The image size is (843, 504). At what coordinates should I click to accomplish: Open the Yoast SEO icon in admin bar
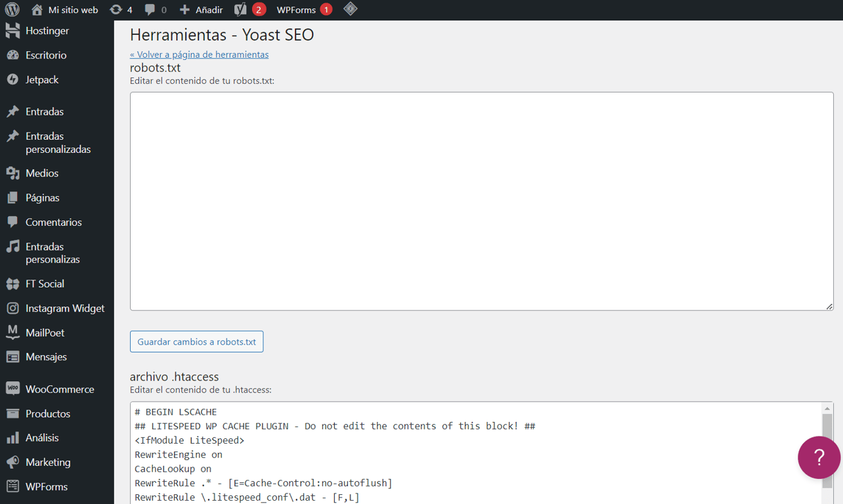pyautogui.click(x=239, y=9)
